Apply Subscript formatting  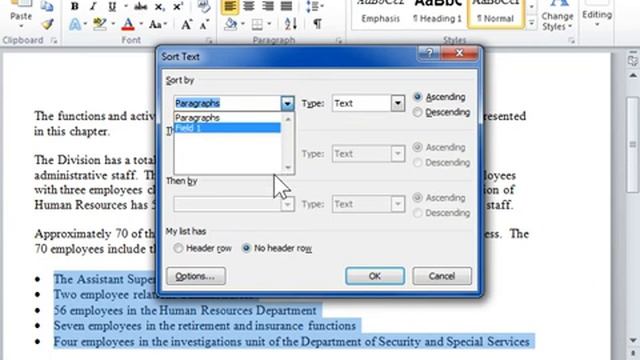click(160, 7)
